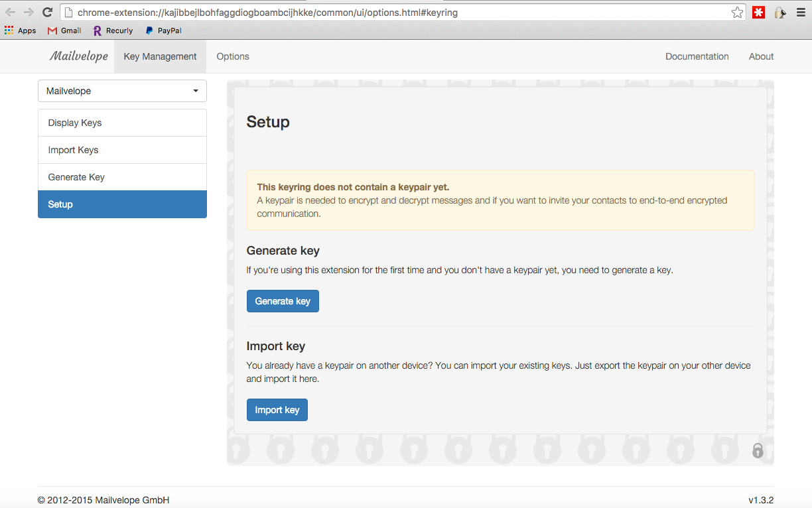Click into the browser address bar
Image resolution: width=812 pixels, height=508 pixels.
[x=398, y=13]
